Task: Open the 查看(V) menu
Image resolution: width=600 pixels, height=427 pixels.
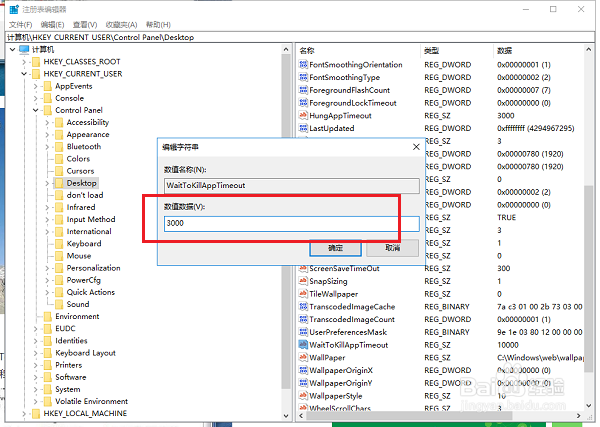Action: coord(85,24)
